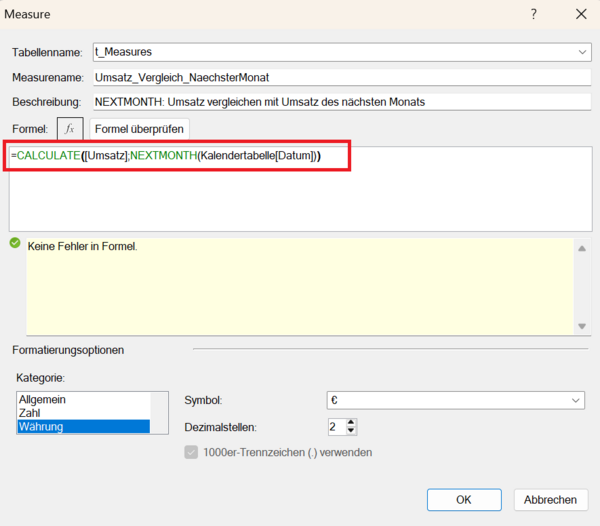Viewport: 600px width, 526px height.
Task: Decrease decimal places with down arrow
Action: point(351,432)
